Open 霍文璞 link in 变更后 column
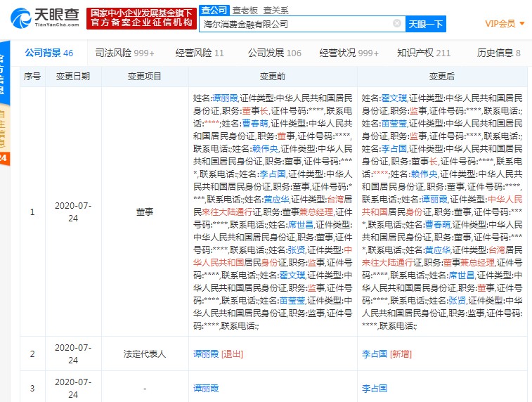532x402 pixels. [394, 98]
